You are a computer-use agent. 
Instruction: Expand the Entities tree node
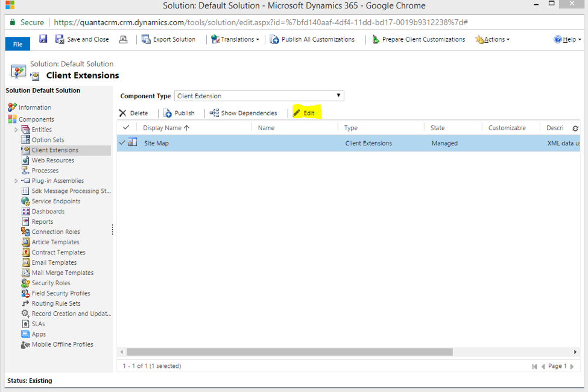point(16,130)
